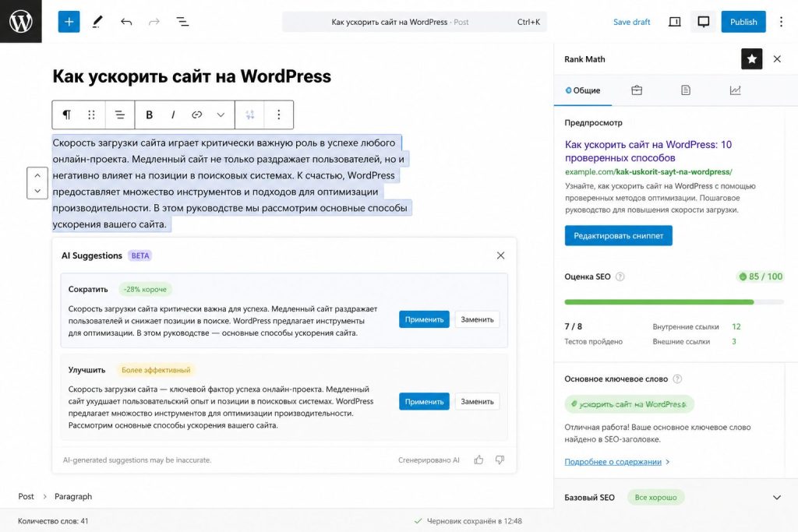The height and width of the screenshot is (532, 798).
Task: Click the BETA badge
Action: (140, 255)
